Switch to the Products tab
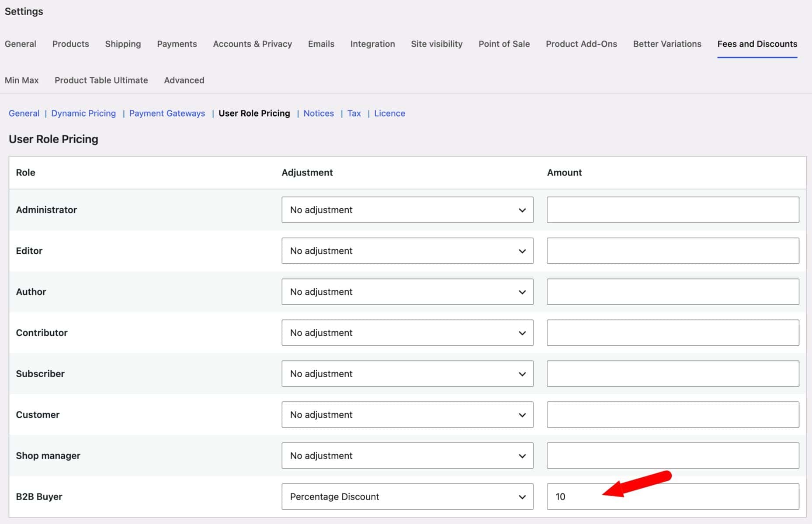812x524 pixels. 71,44
